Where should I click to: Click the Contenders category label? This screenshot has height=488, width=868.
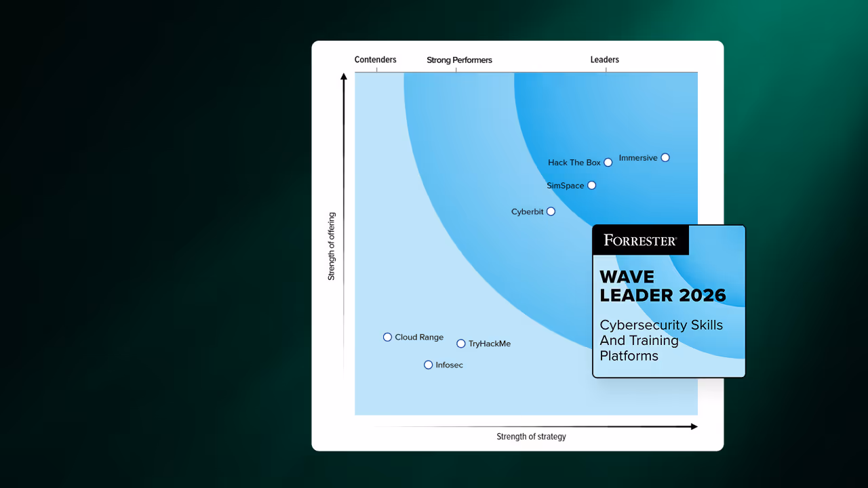[376, 60]
